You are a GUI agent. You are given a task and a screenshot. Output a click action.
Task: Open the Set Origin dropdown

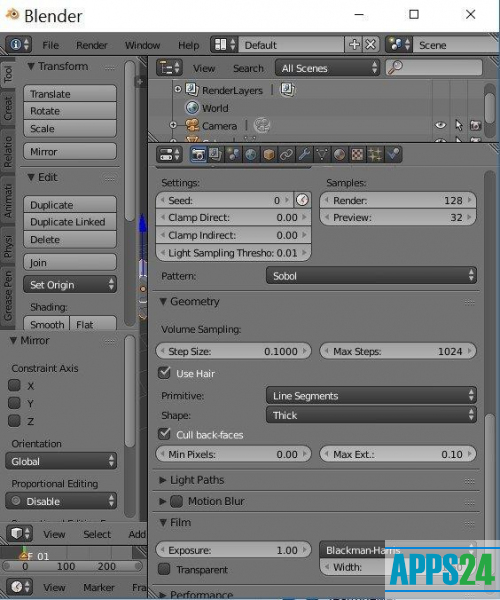[70, 284]
